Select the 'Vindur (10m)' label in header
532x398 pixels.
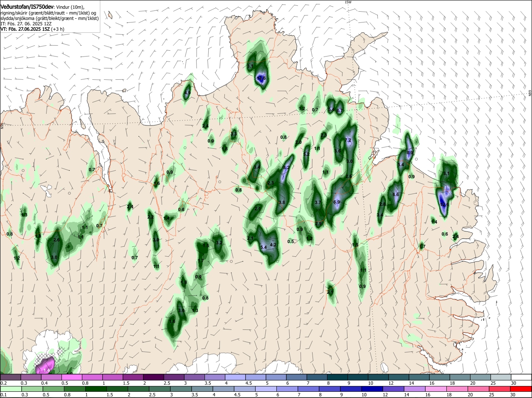click(x=70, y=6)
